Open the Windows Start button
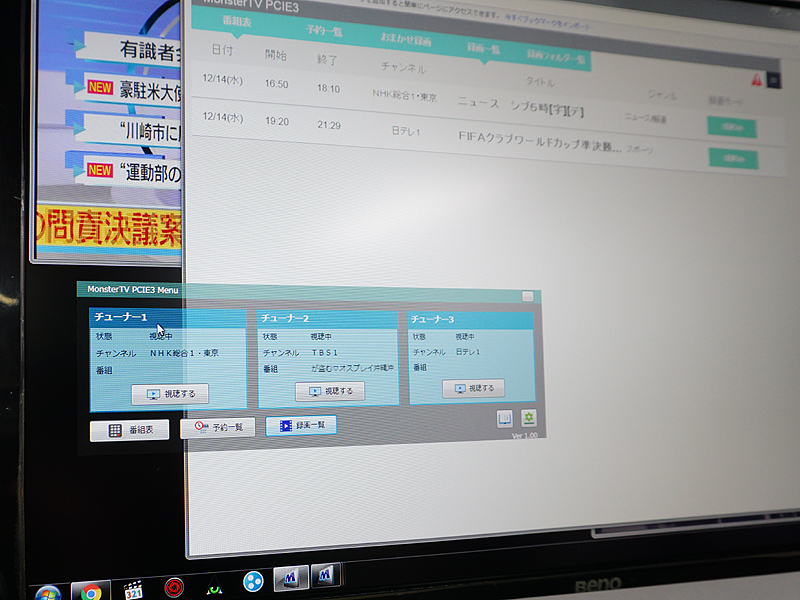The image size is (800, 600). [48, 594]
